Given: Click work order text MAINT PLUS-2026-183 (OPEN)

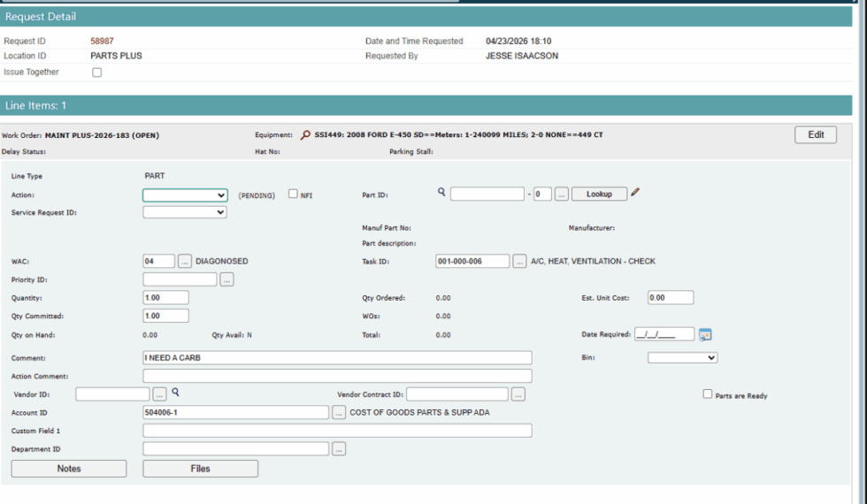Looking at the screenshot, I should point(102,135).
